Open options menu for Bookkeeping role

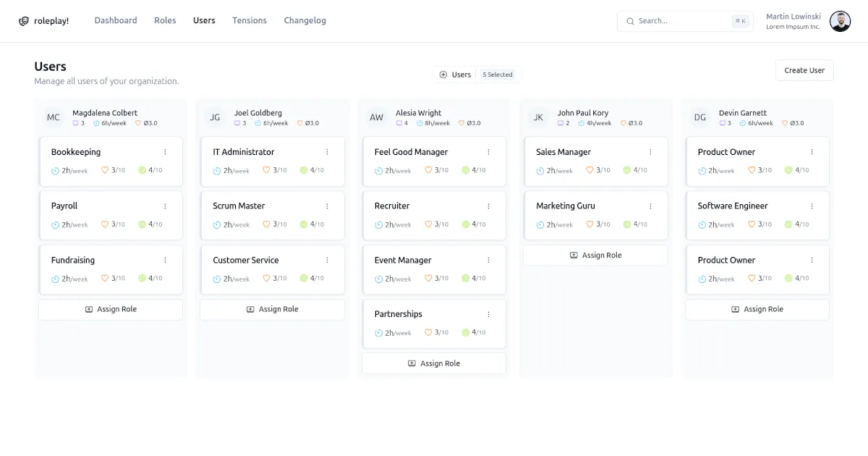pyautogui.click(x=165, y=152)
